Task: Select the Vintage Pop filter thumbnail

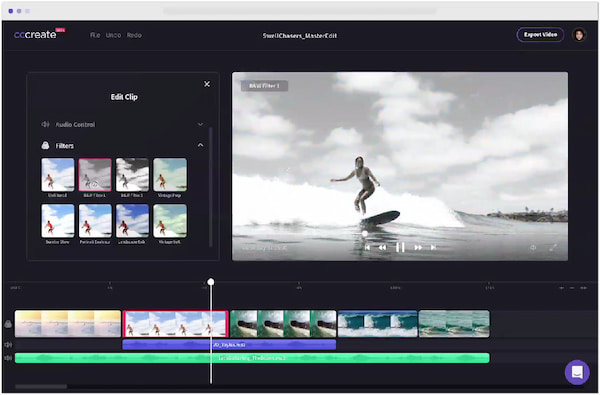Action: (x=170, y=175)
